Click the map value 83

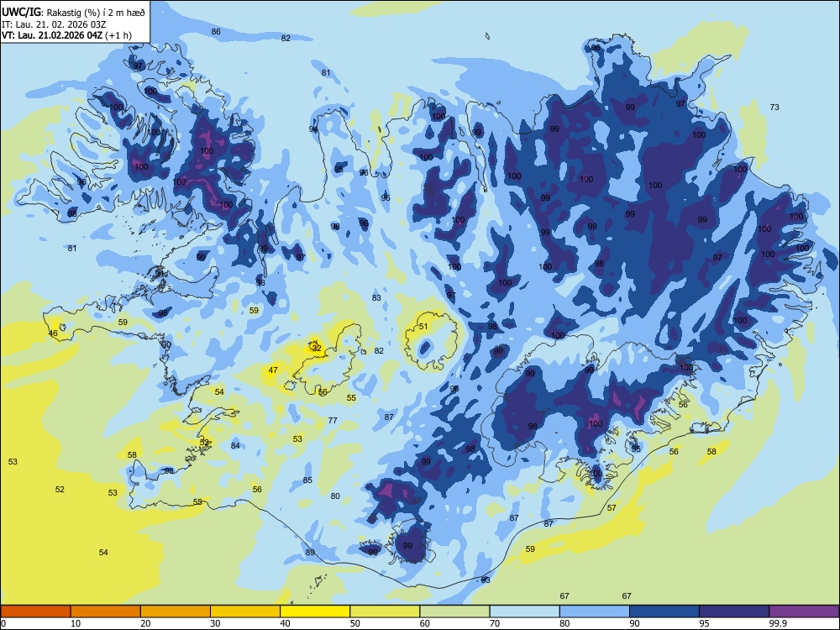click(376, 298)
